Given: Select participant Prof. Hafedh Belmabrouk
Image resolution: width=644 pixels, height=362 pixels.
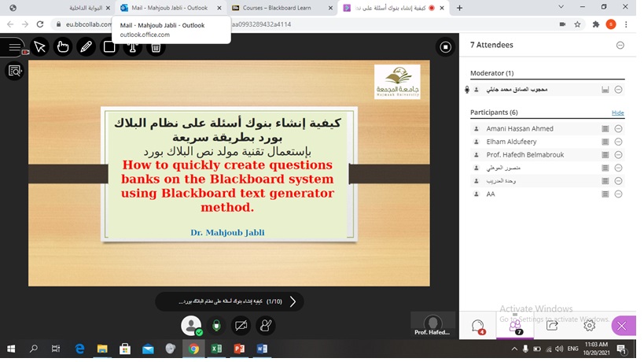Looking at the screenshot, I should coord(525,155).
